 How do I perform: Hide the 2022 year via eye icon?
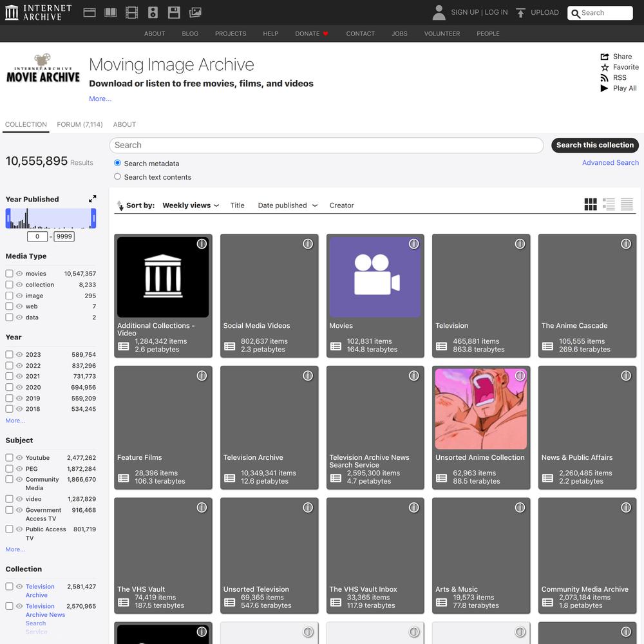click(19, 366)
